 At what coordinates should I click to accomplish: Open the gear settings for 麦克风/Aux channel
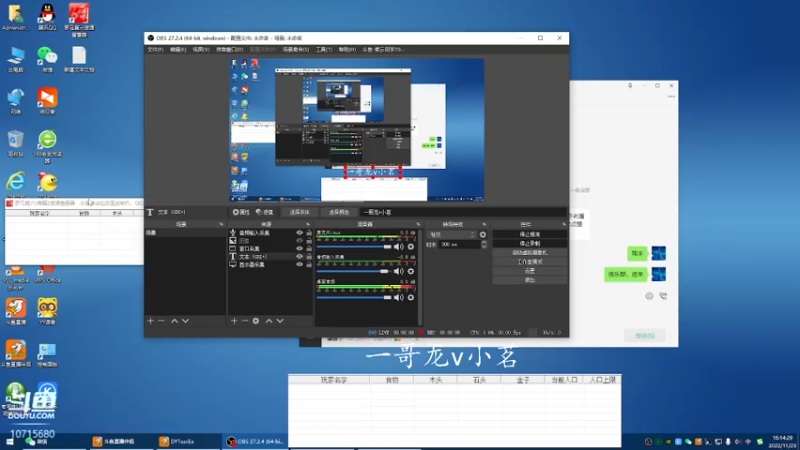tap(411, 247)
